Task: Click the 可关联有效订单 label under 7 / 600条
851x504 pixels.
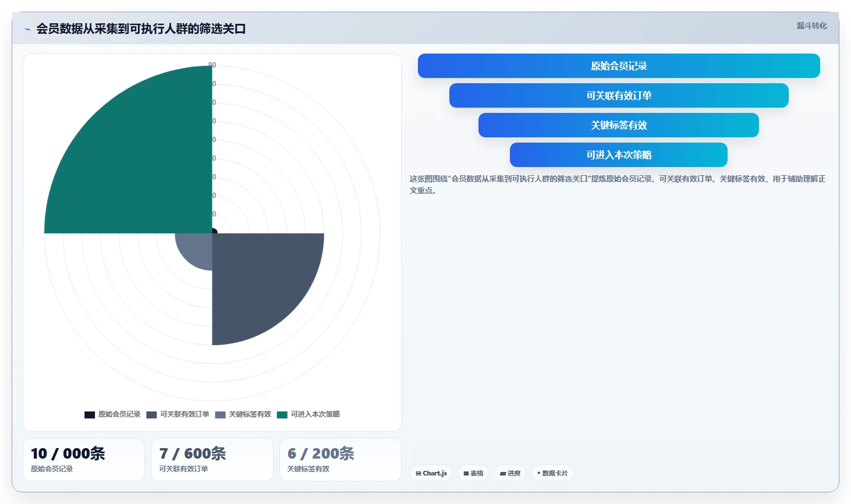Action: 183,469
